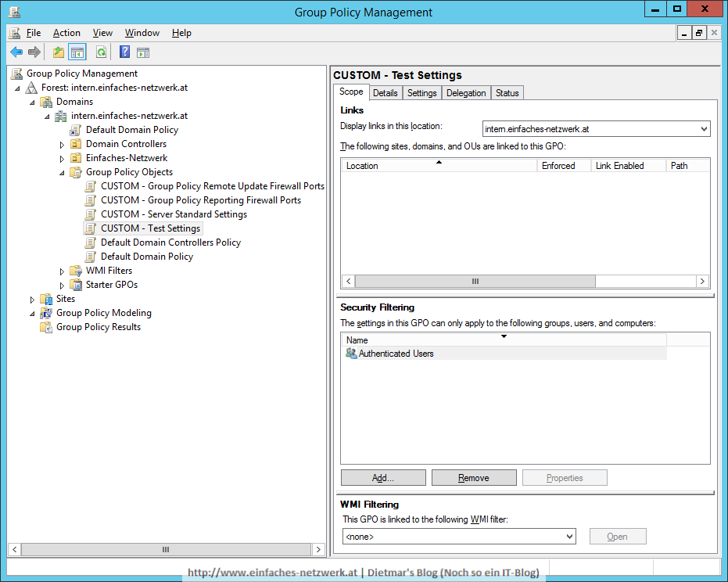The width and height of the screenshot is (728, 582).
Task: Collapse the Domains node arrow
Action: [33, 102]
